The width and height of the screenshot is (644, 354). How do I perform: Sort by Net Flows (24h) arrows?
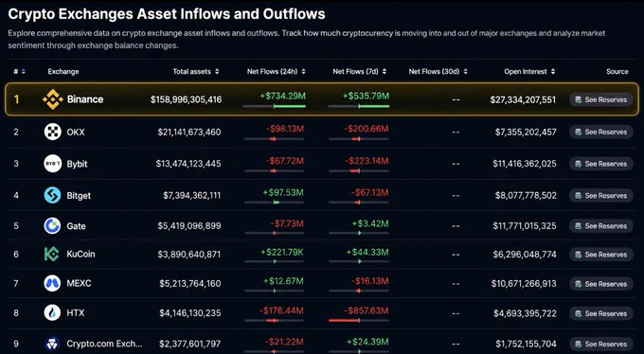point(303,71)
